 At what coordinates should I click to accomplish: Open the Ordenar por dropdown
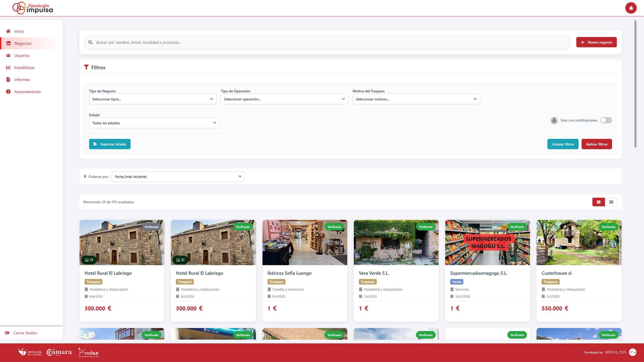pyautogui.click(x=178, y=177)
